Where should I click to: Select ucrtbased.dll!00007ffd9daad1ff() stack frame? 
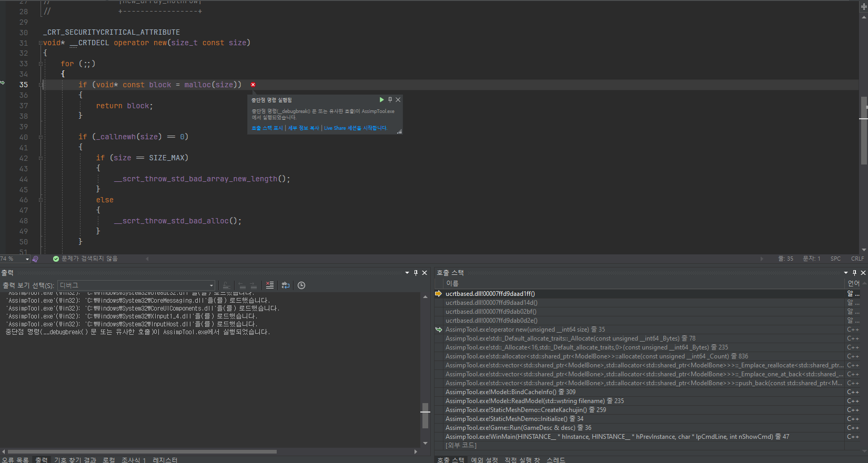[x=644, y=294]
